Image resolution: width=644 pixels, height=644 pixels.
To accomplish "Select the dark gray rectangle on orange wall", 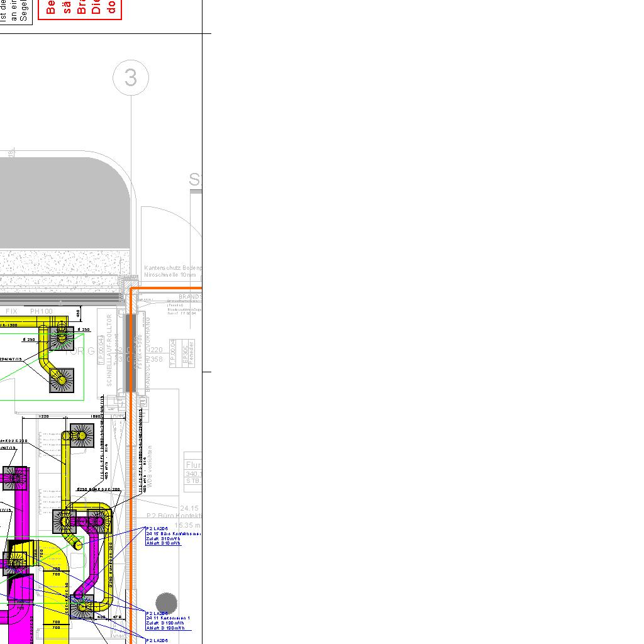I will (131, 353).
